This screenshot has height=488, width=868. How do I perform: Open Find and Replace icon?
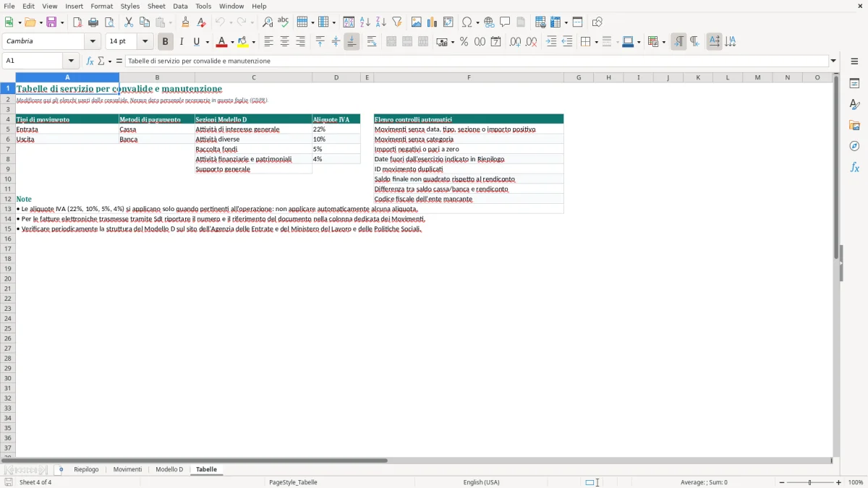[268, 22]
